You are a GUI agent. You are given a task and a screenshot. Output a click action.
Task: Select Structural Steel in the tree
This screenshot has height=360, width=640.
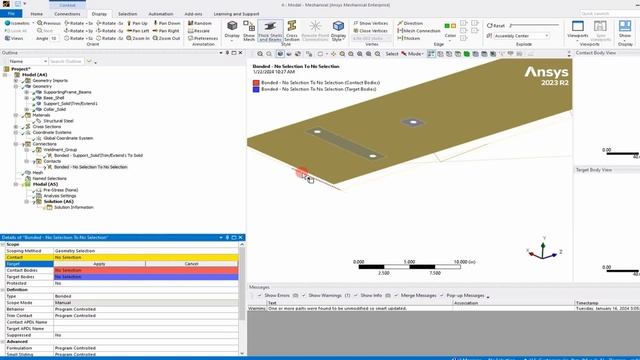coord(58,121)
